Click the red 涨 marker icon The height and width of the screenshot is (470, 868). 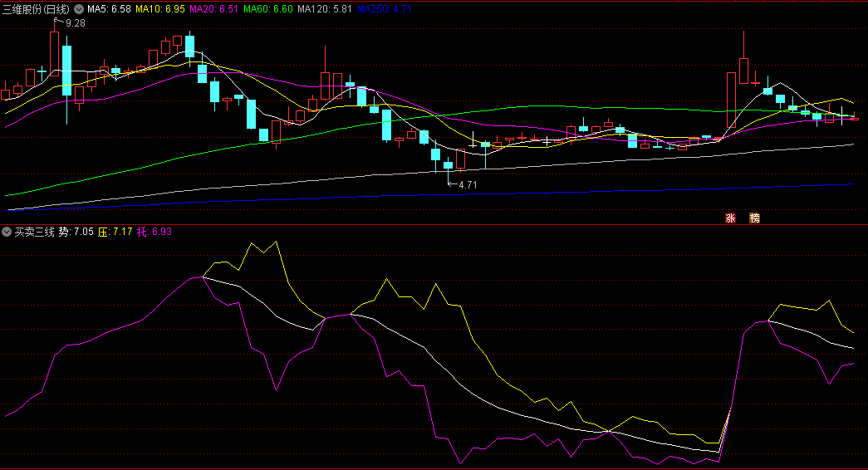(x=730, y=218)
